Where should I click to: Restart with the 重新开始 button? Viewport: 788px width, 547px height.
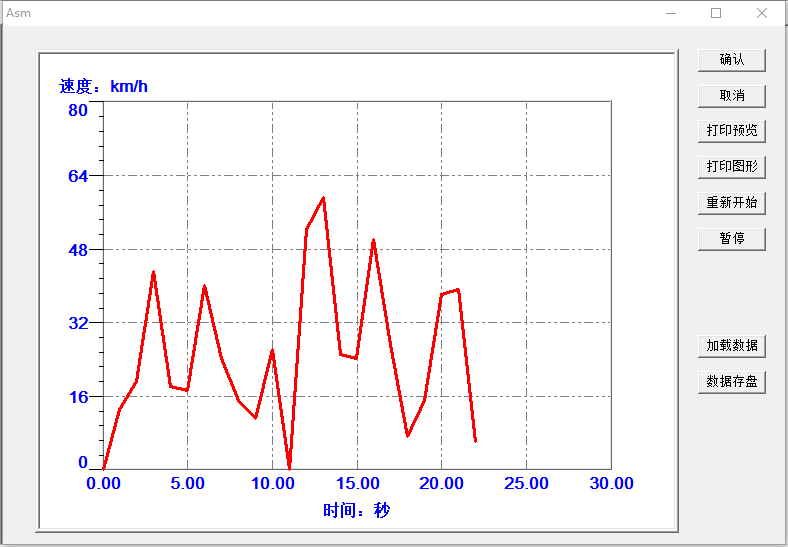pyautogui.click(x=731, y=203)
